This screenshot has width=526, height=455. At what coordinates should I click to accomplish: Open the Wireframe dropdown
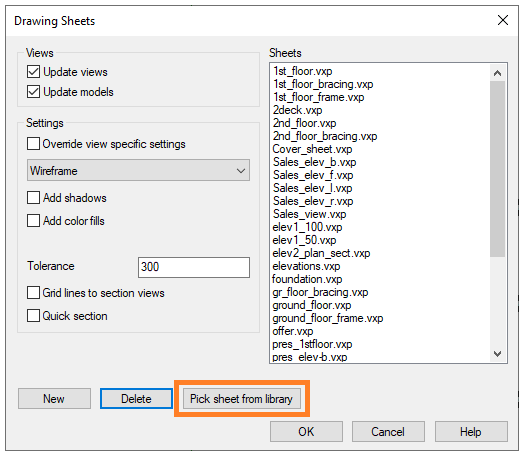tap(138, 170)
